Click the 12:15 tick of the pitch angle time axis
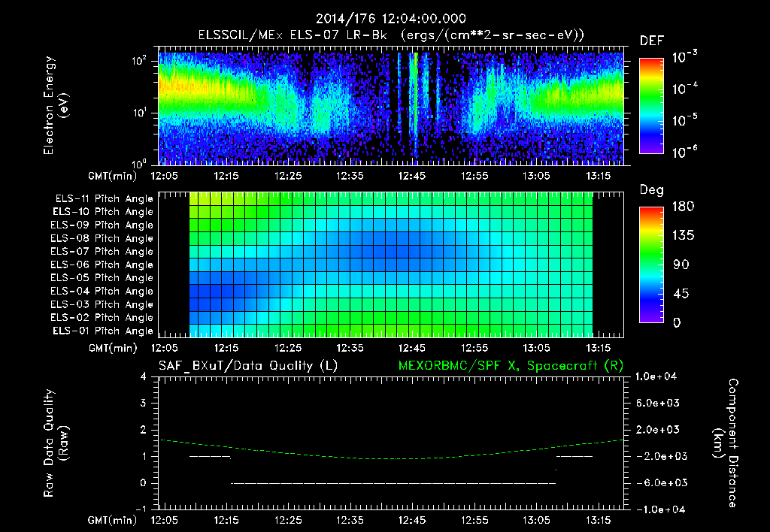This screenshot has width=770, height=532. (x=226, y=349)
